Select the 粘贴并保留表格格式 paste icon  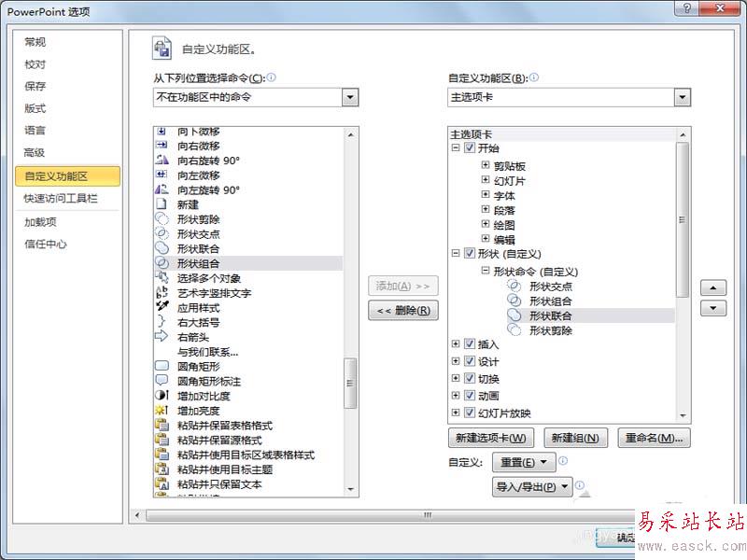click(x=162, y=425)
